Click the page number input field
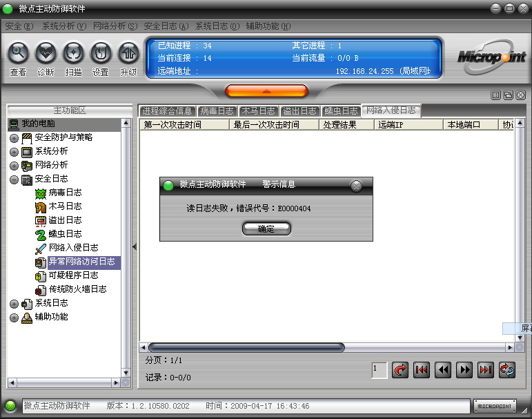Viewport: 532px width, 419px height. [x=380, y=370]
